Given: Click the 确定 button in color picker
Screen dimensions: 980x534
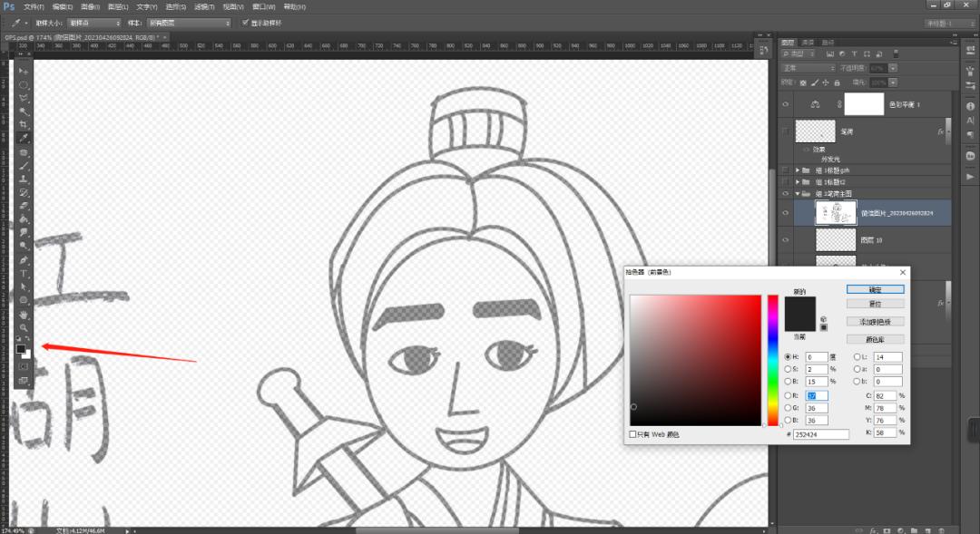Looking at the screenshot, I should (875, 289).
